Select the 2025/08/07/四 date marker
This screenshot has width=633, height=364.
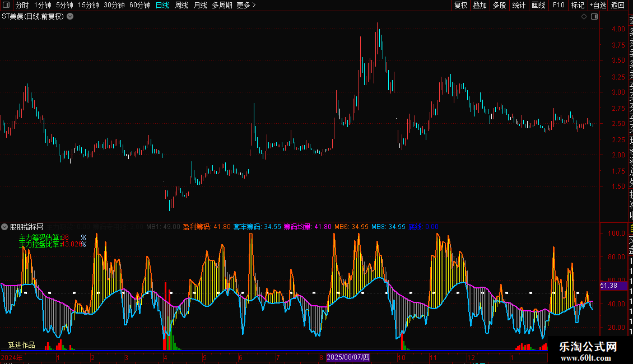pyautogui.click(x=348, y=357)
